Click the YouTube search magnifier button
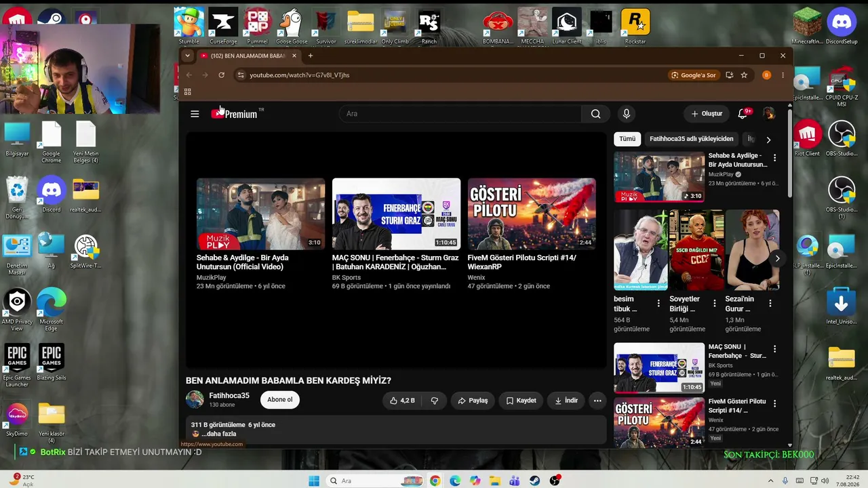 tap(595, 114)
